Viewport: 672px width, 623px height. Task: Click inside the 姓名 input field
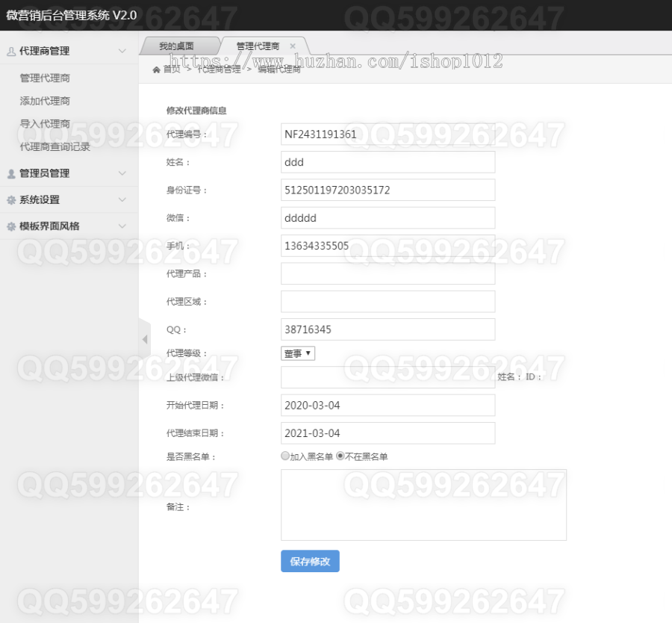click(x=388, y=162)
